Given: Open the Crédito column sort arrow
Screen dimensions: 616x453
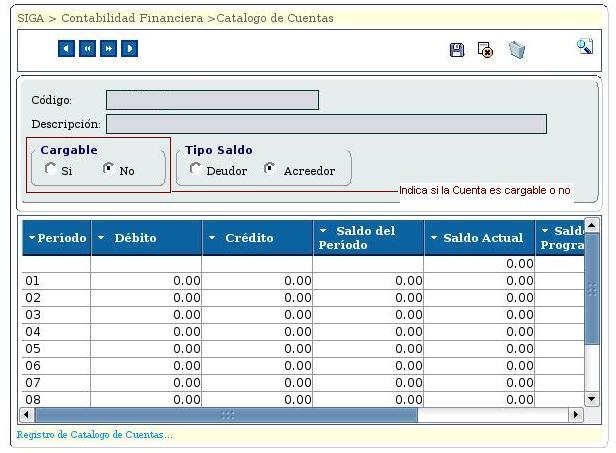Looking at the screenshot, I should [x=212, y=238].
